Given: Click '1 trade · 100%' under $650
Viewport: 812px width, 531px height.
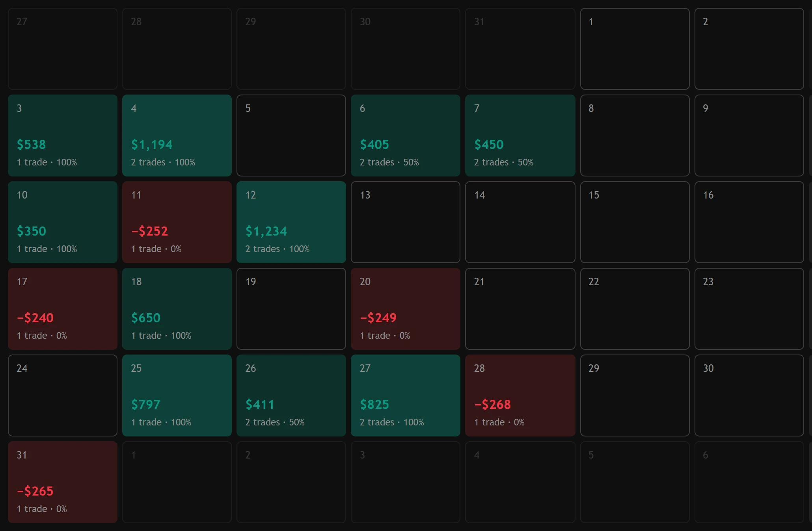Looking at the screenshot, I should [x=161, y=336].
